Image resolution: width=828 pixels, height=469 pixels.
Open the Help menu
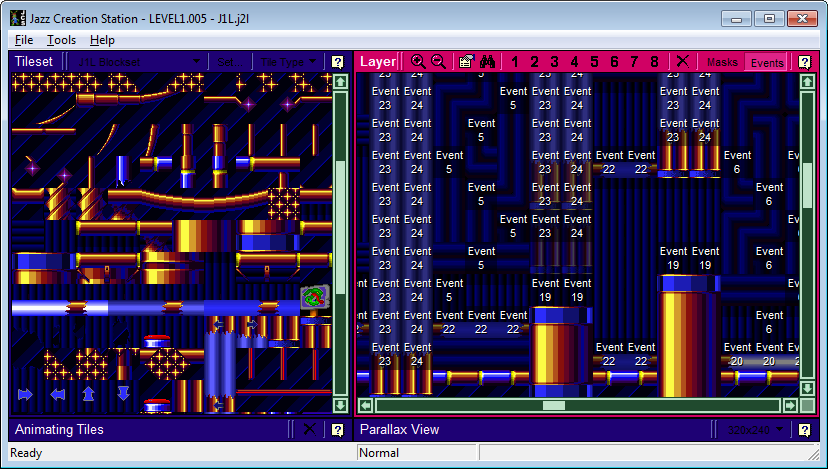(x=102, y=40)
